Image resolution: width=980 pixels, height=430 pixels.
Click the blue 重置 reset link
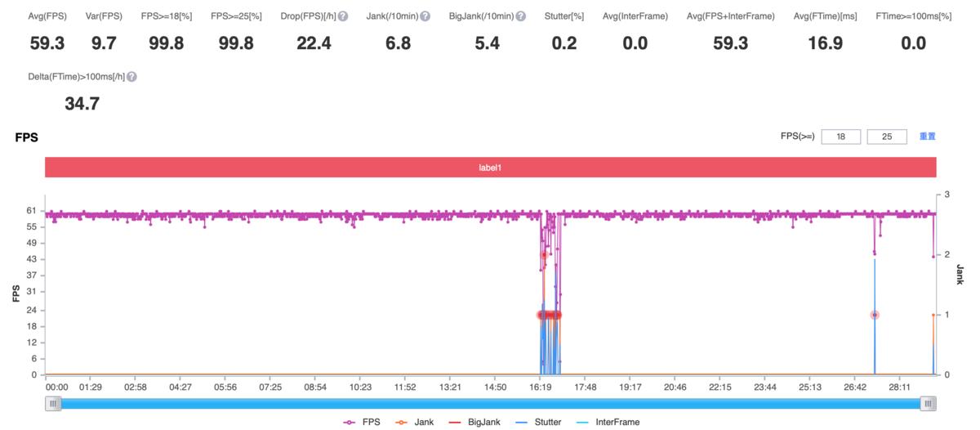coord(927,137)
